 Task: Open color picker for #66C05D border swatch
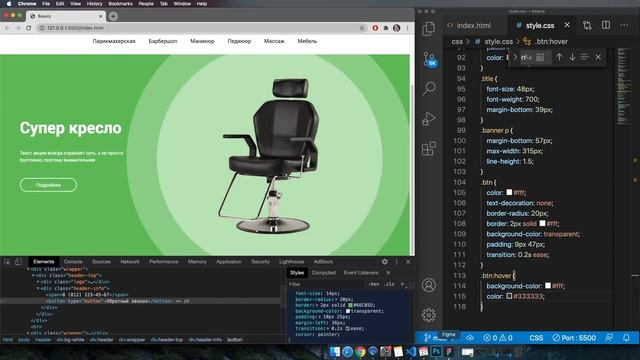(350, 305)
